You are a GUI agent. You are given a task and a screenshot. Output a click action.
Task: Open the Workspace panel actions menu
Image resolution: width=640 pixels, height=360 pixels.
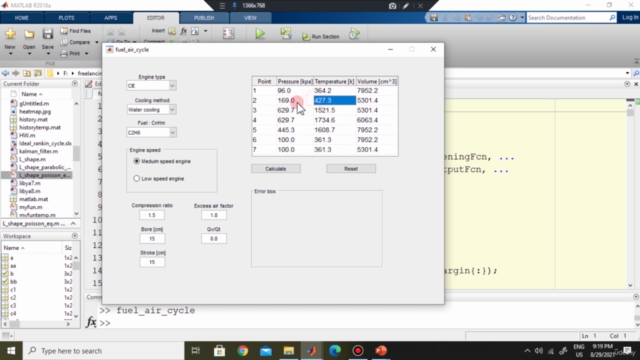coord(75,236)
